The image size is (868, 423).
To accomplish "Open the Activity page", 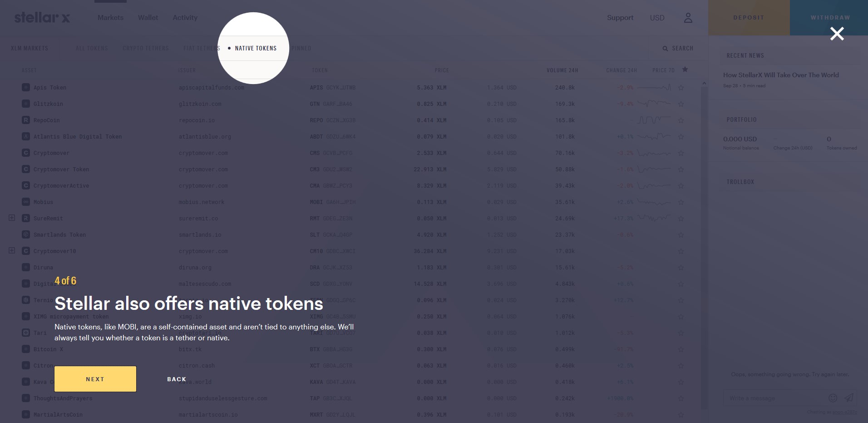I will click(x=185, y=18).
